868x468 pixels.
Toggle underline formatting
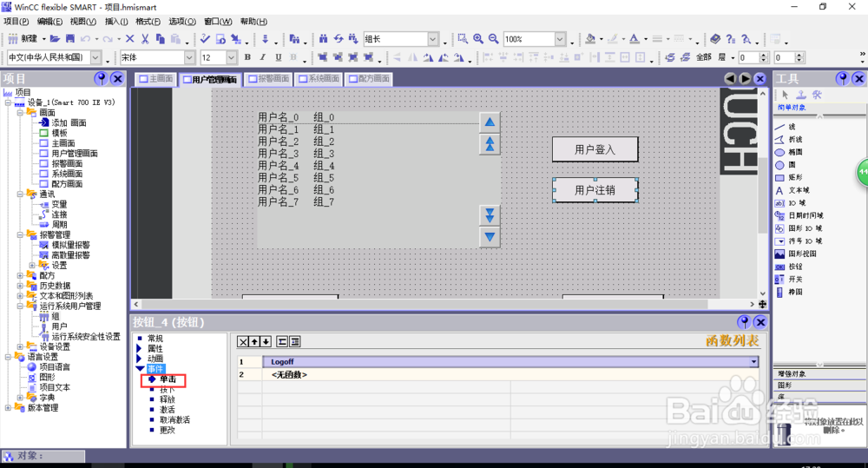pos(279,57)
